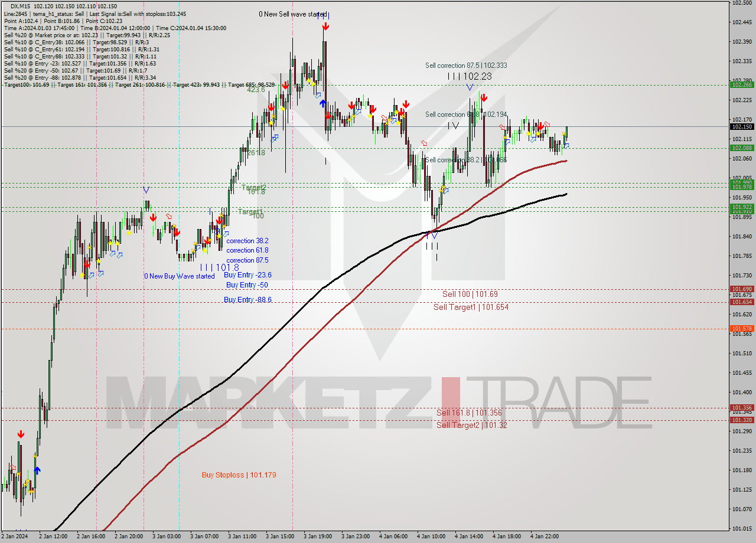The width and height of the screenshot is (756, 543).
Task: Click the 'Buy Entry -23.6' label
Action: tap(247, 275)
